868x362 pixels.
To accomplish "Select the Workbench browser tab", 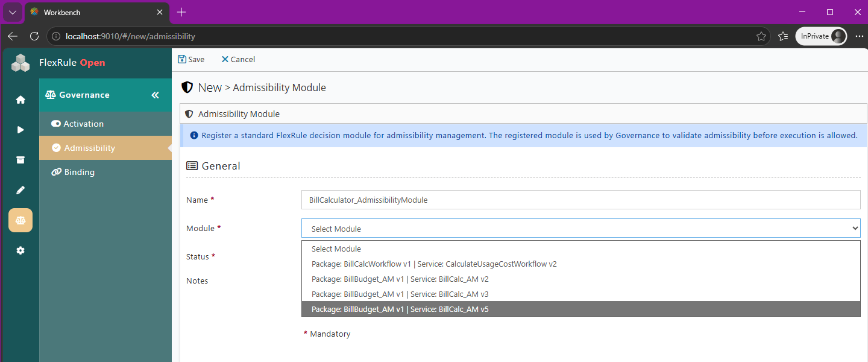I will pos(96,12).
